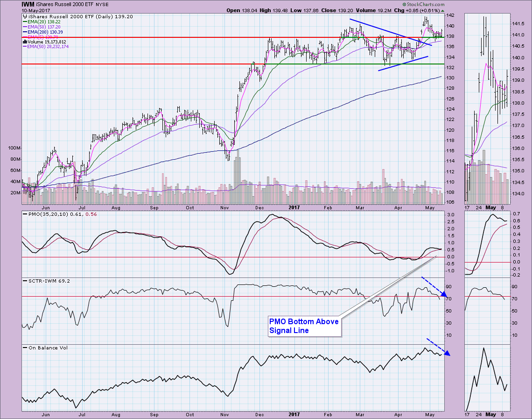Click the 'Volume 19.2M' header value
The image size is (532, 419).
click(x=374, y=11)
